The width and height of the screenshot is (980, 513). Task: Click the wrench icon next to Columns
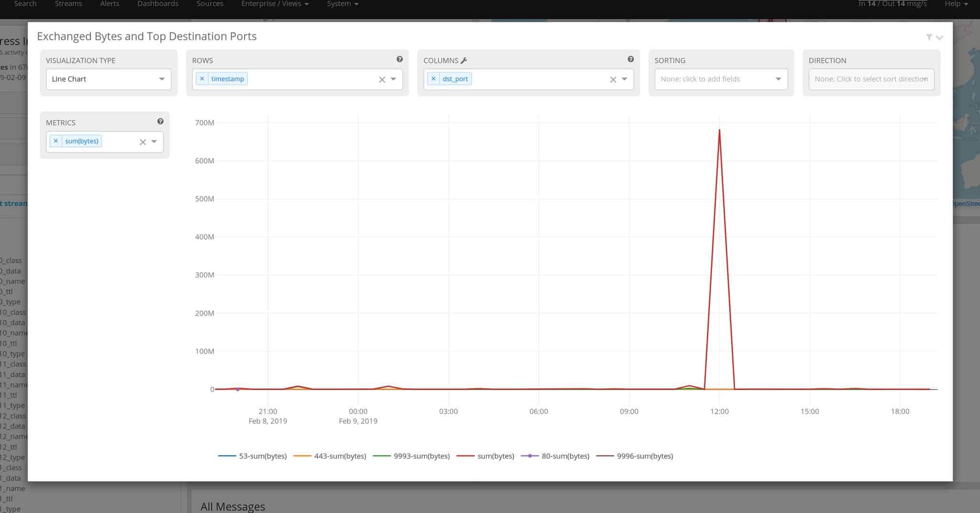[464, 61]
